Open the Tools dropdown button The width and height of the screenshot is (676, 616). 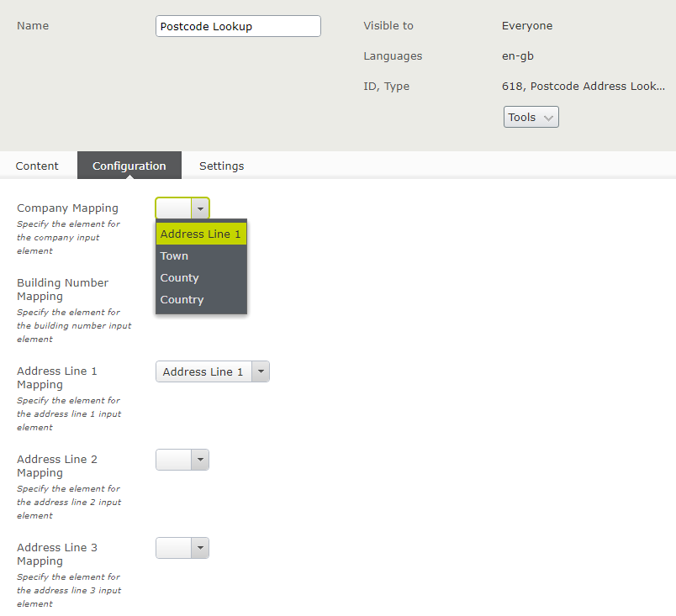click(x=531, y=117)
